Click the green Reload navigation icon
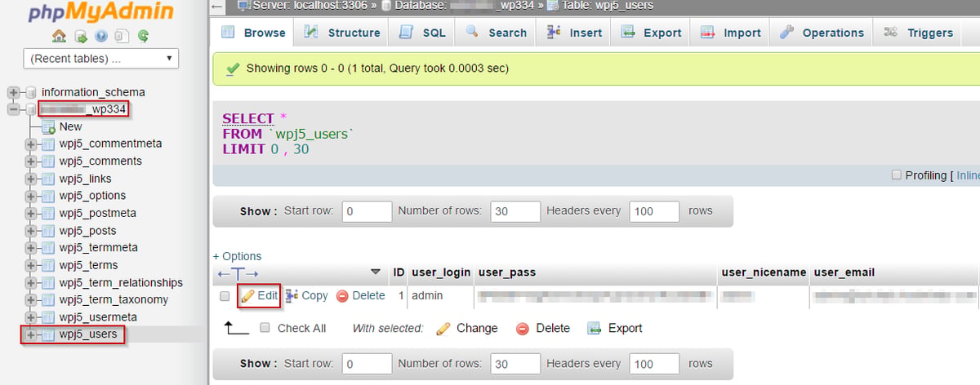Viewport: 980px width, 385px height. pyautogui.click(x=143, y=36)
